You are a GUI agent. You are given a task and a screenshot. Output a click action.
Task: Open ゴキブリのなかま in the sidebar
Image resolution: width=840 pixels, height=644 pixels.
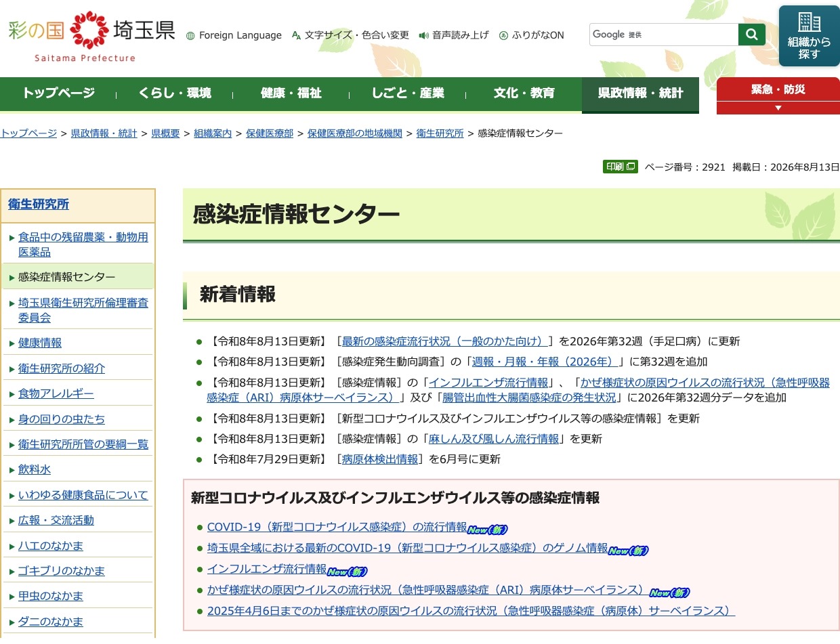click(62, 571)
